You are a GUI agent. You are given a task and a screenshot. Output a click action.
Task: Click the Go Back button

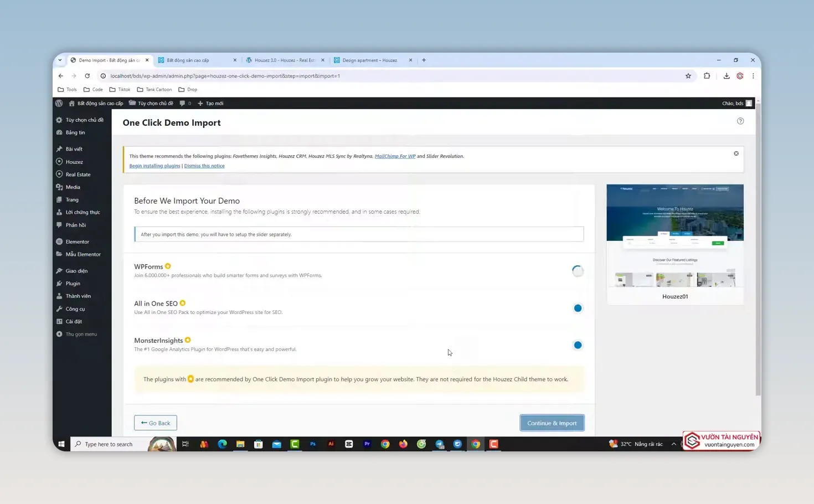pos(156,423)
